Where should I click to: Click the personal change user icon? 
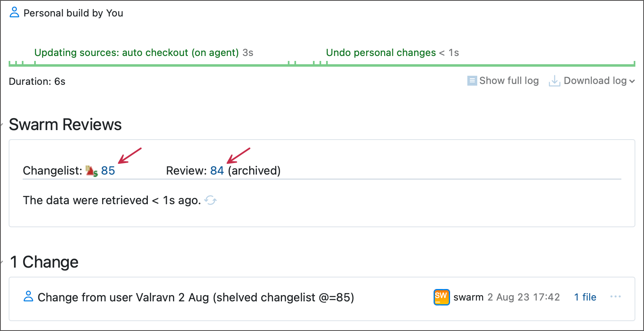tap(28, 296)
